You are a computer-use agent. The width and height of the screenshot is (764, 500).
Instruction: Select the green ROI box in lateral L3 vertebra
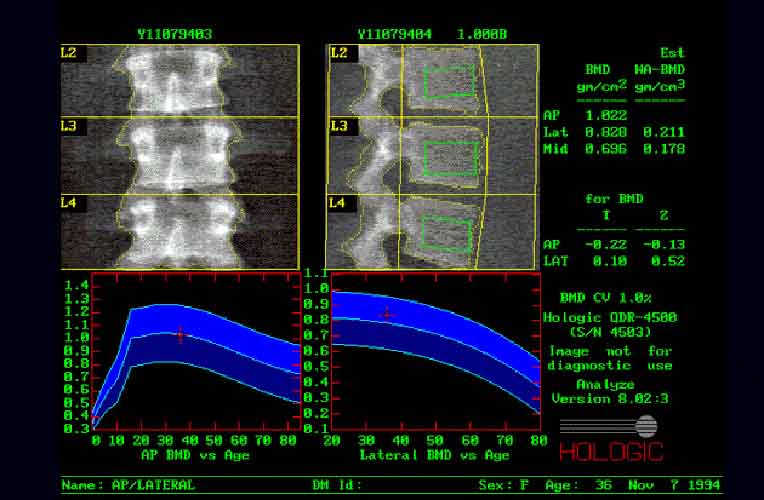click(x=447, y=158)
